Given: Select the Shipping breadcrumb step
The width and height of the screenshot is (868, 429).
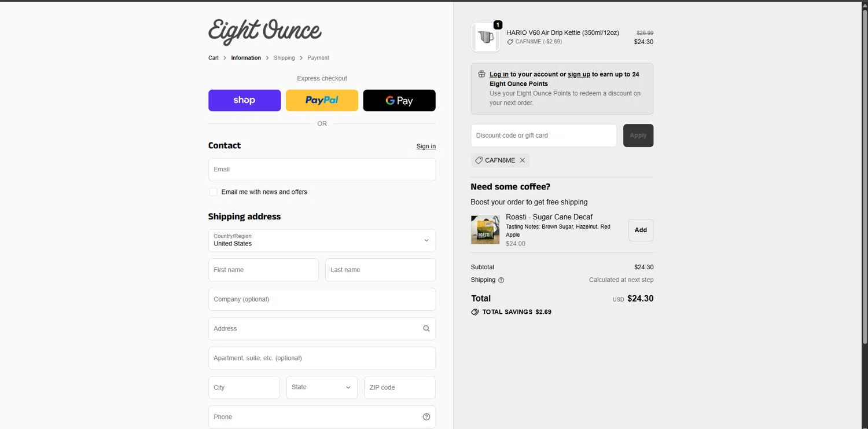Looking at the screenshot, I should [x=284, y=58].
